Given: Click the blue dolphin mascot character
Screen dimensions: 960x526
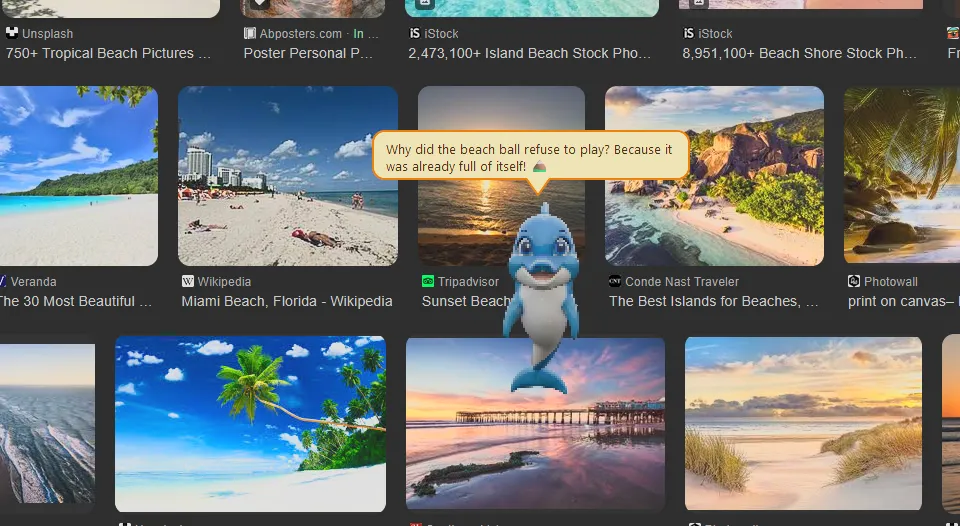Looking at the screenshot, I should pyautogui.click(x=541, y=298).
